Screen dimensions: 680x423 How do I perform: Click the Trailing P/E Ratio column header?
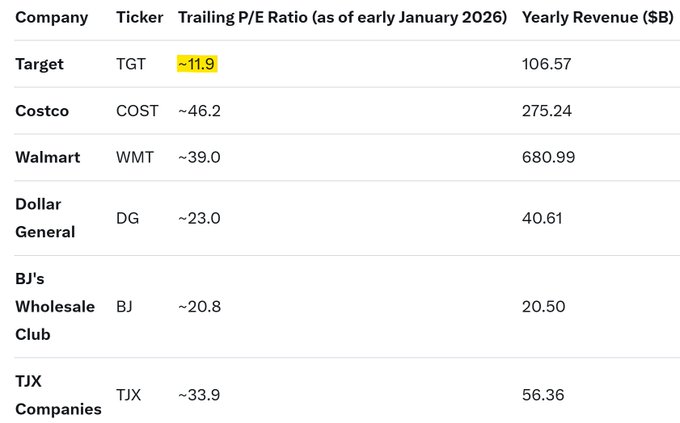coord(342,17)
